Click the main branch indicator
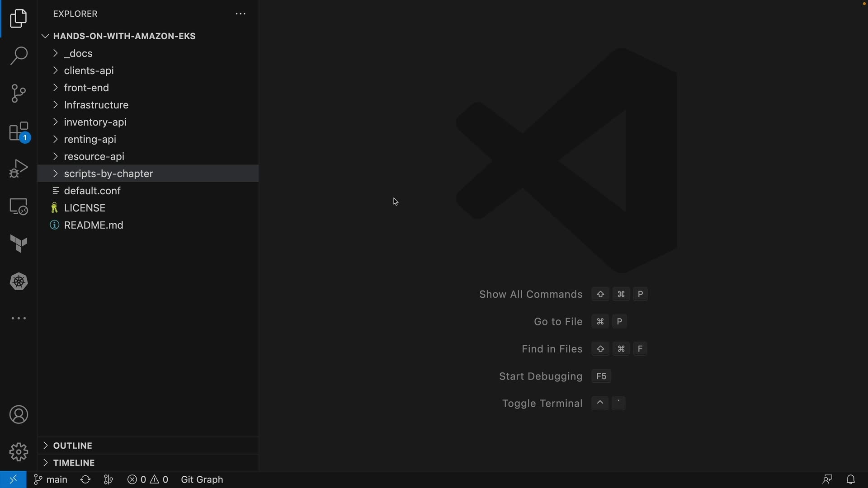Image resolution: width=868 pixels, height=488 pixels. [x=51, y=479]
